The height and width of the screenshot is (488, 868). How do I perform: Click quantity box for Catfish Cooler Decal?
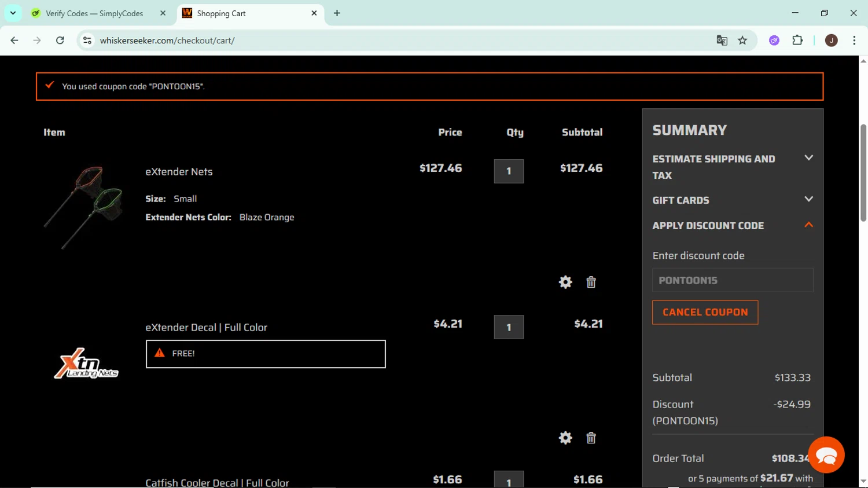(x=509, y=479)
